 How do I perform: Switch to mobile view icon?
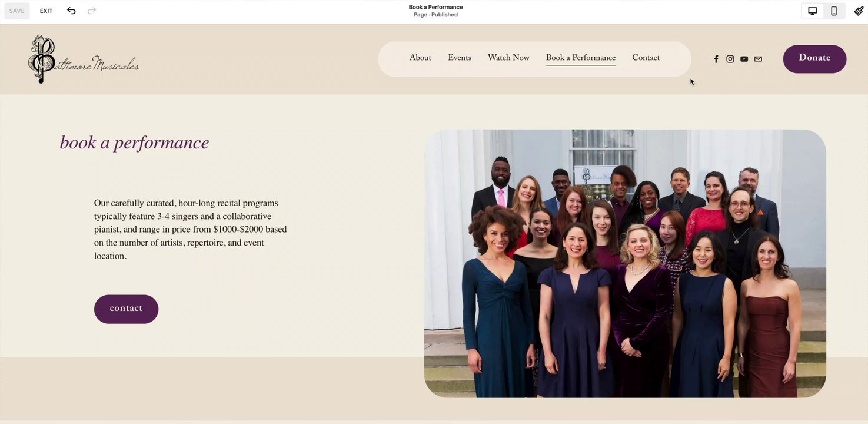(x=834, y=11)
